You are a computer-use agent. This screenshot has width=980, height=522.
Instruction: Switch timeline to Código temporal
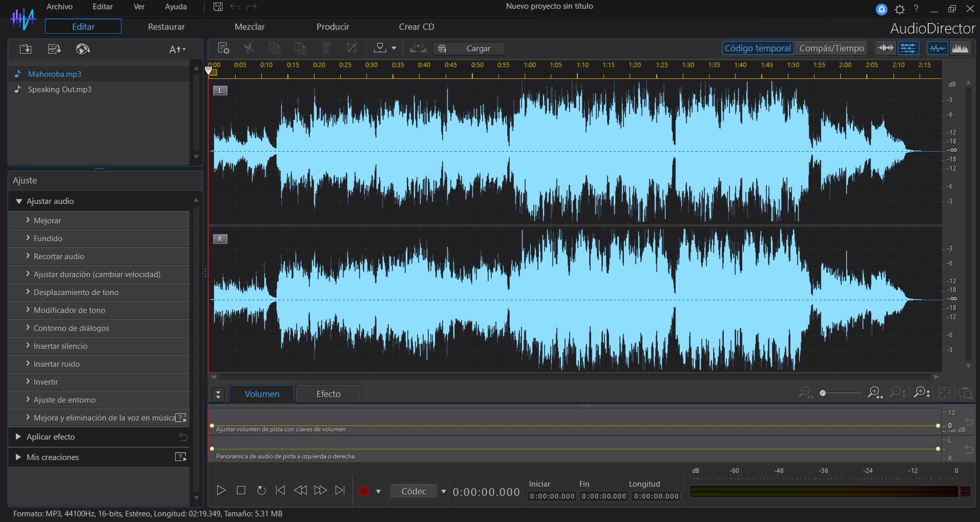point(758,48)
